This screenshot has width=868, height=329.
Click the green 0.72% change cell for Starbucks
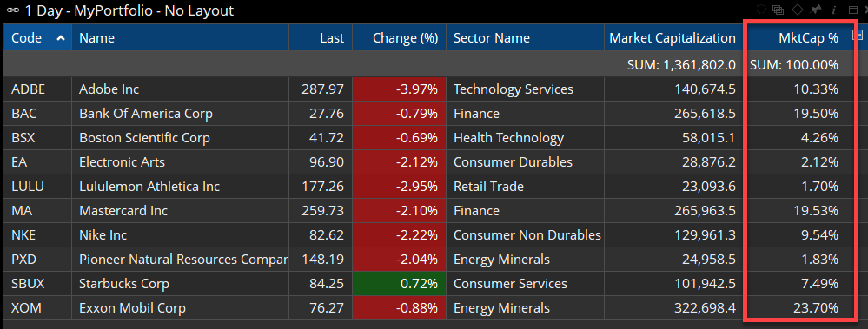pyautogui.click(x=399, y=284)
